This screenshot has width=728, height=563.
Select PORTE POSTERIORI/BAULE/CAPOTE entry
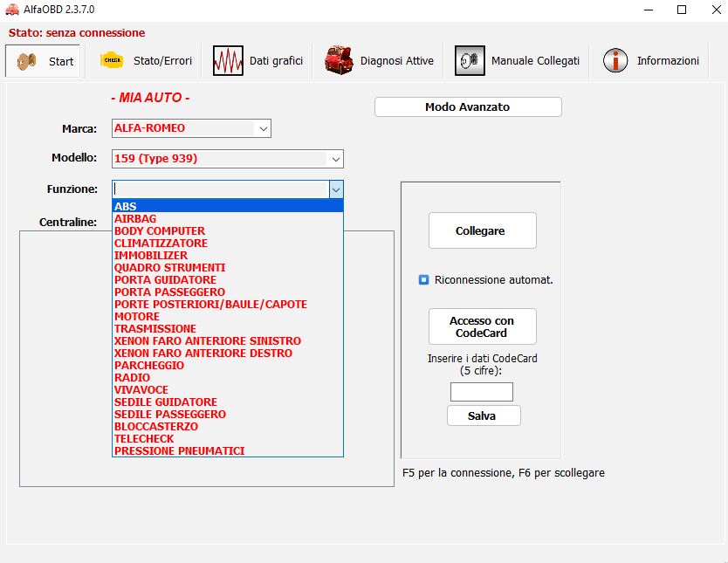coord(228,304)
